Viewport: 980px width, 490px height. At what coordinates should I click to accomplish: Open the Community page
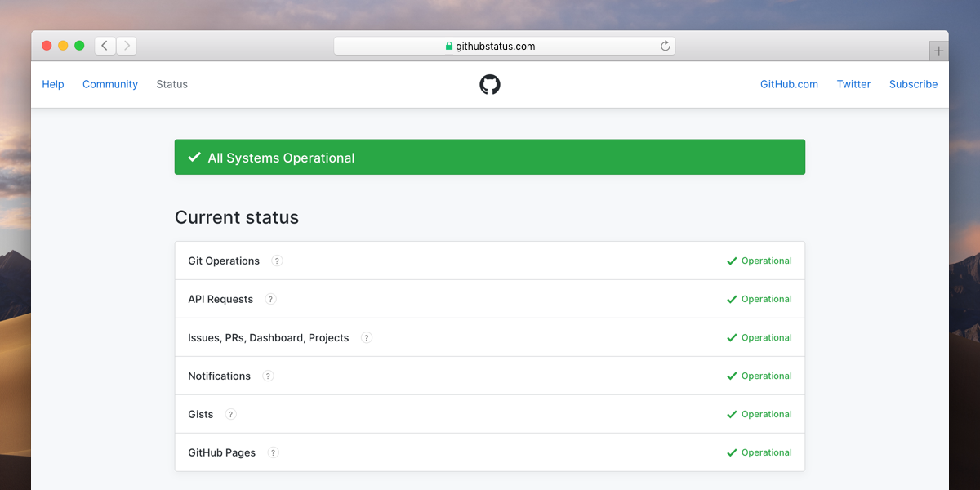click(109, 84)
